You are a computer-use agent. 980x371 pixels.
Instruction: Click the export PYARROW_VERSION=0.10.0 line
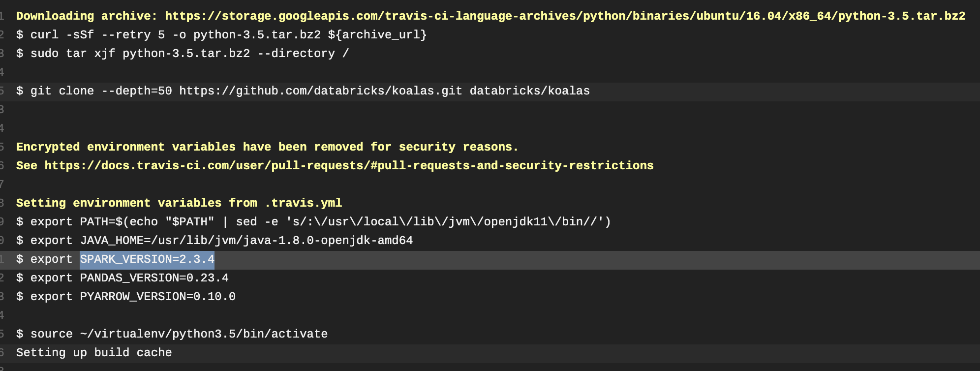pyautogui.click(x=126, y=296)
